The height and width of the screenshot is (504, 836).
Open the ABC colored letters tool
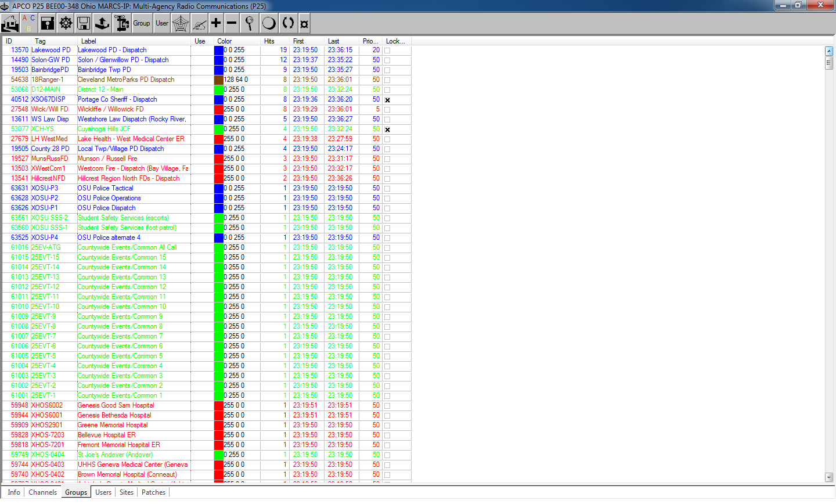28,23
